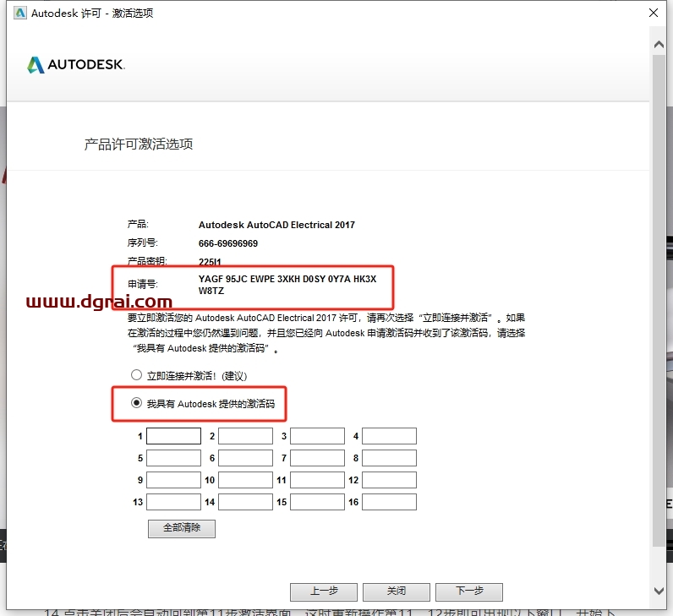Click the vertical scrollbar thumb
Image resolution: width=673 pixels, height=616 pixels.
click(659, 300)
